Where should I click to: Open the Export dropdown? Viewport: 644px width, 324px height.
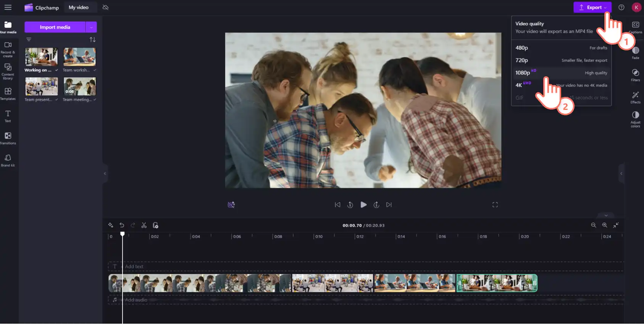coord(592,7)
